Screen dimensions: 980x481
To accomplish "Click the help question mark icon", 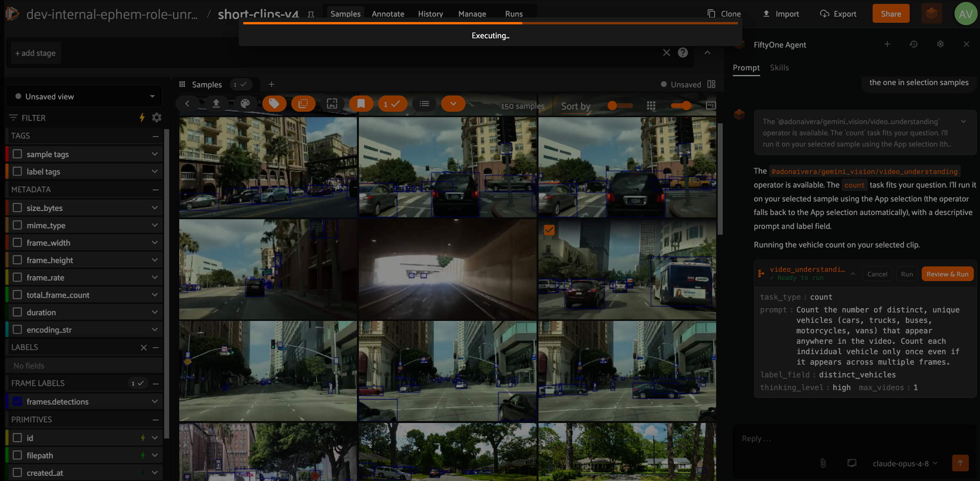I will pyautogui.click(x=683, y=53).
